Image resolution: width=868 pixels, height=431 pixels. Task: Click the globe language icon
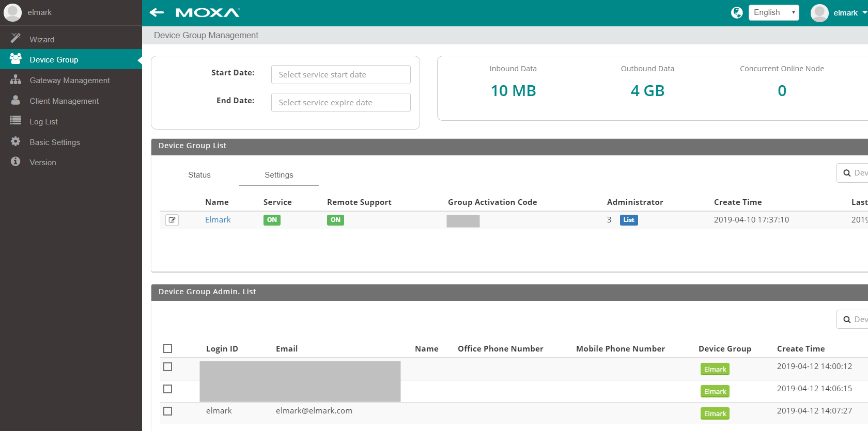737,12
